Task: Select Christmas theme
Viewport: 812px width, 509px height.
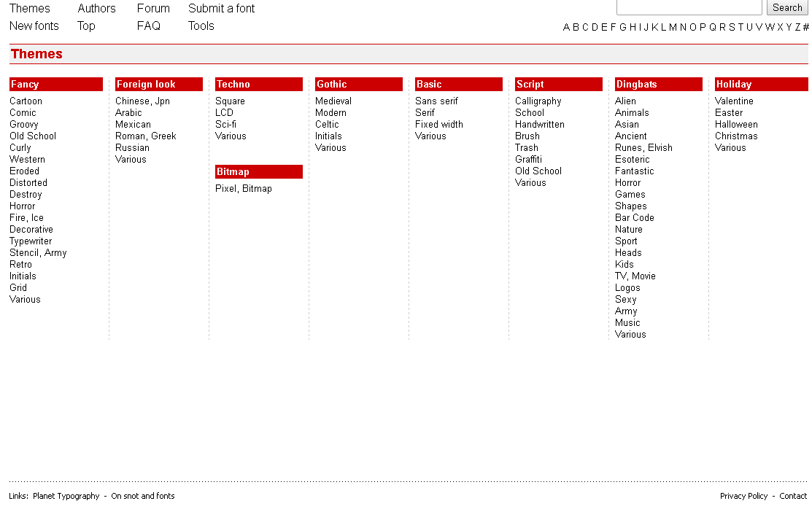Action: coord(736,136)
